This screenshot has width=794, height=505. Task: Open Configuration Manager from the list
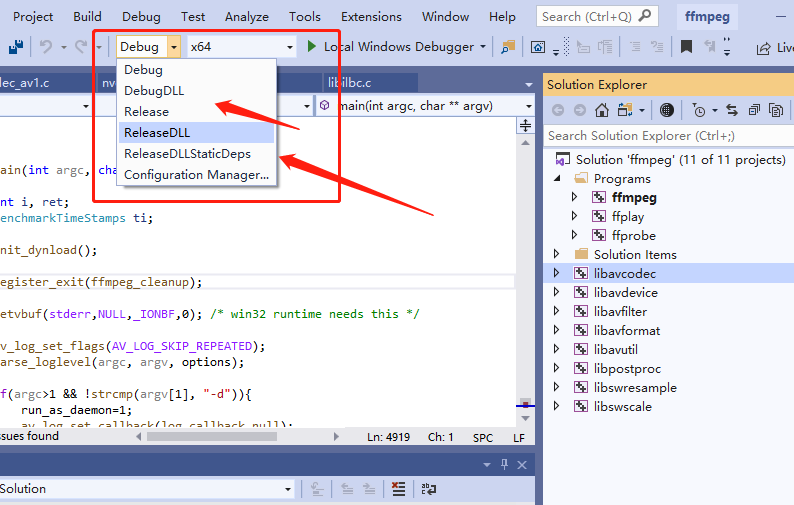click(196, 175)
